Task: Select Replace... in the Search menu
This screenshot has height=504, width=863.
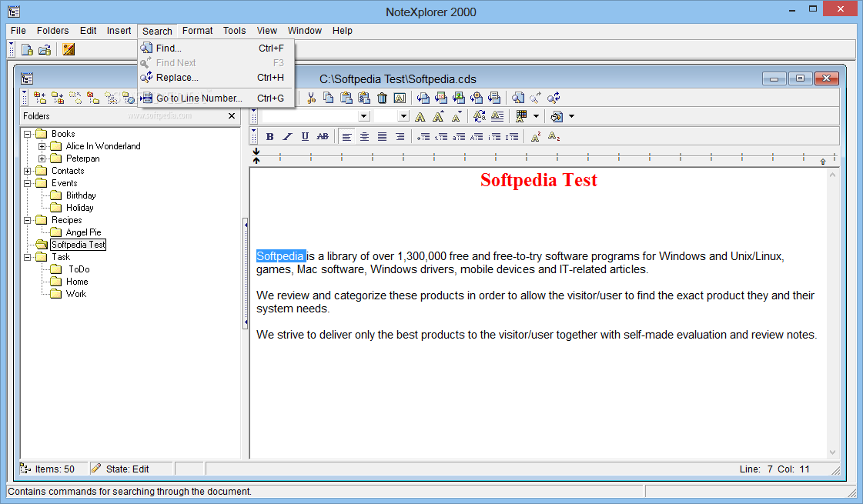Action: click(x=216, y=78)
